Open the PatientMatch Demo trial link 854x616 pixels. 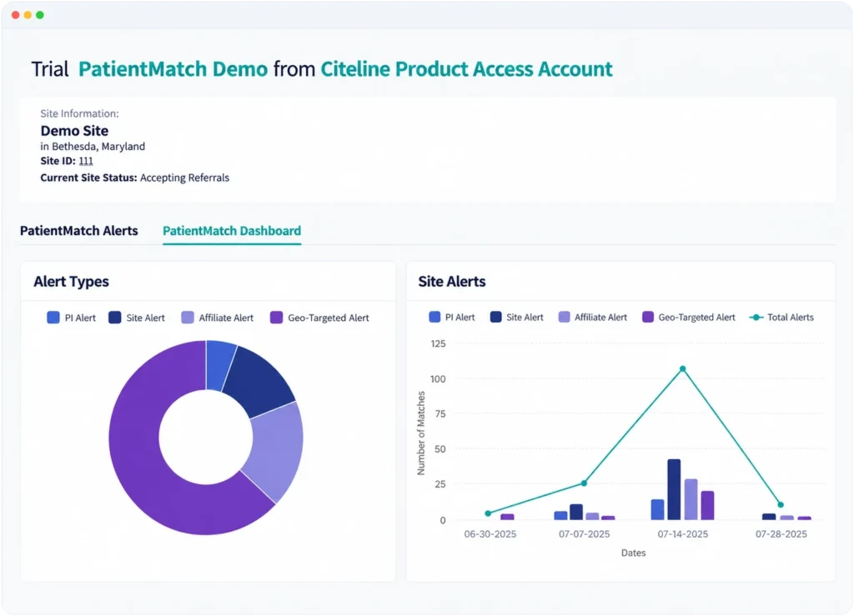pos(173,69)
